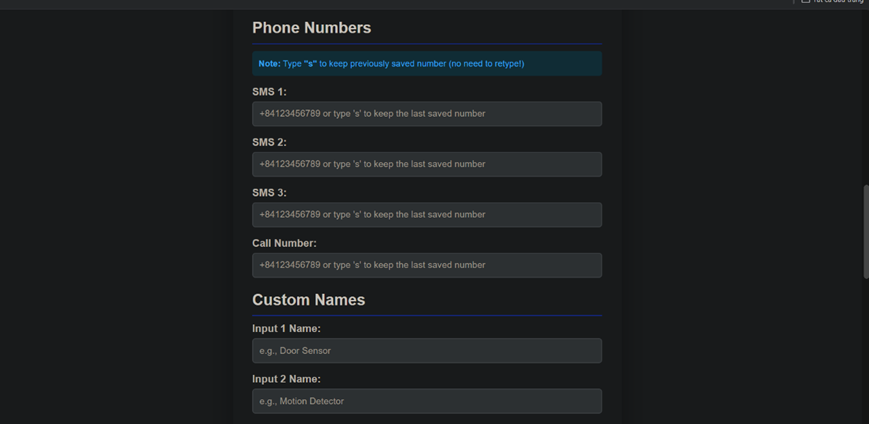Screen dimensions: 869x424
Task: Click the SMS 1 phone number field
Action: tap(426, 114)
